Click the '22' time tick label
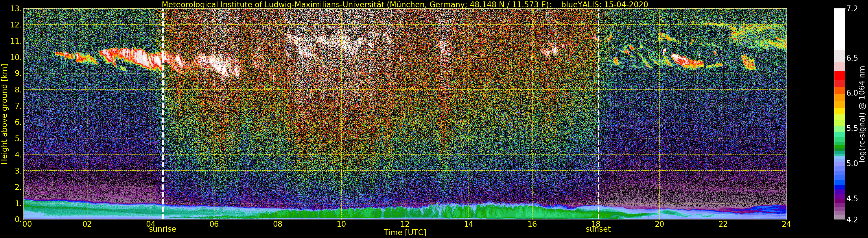868x238 pixels. [723, 224]
